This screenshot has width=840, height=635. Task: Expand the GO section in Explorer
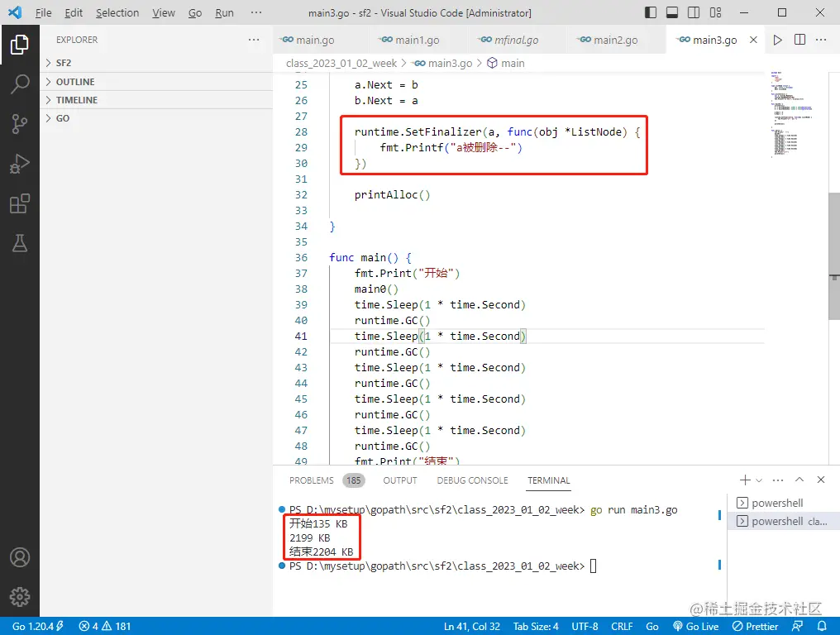point(156,118)
